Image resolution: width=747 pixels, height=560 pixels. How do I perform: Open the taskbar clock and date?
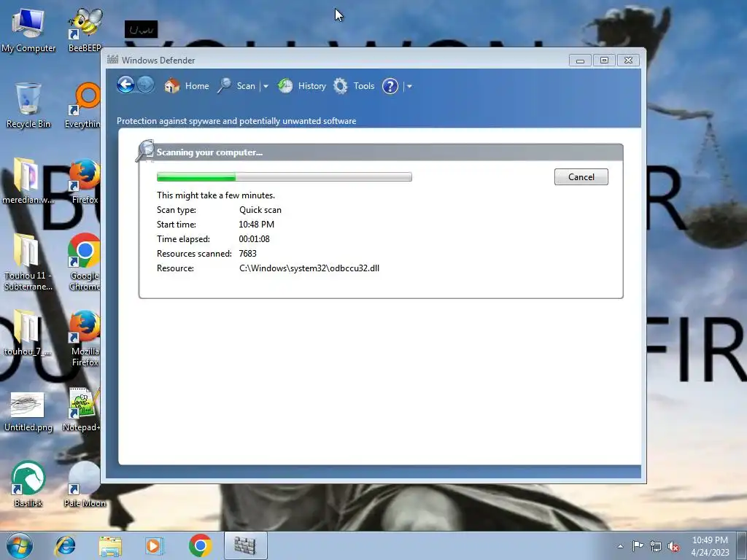(x=710, y=546)
